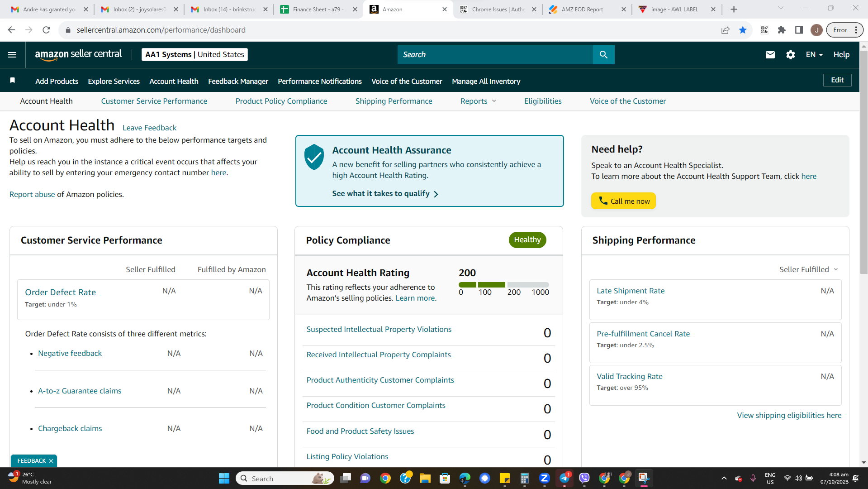
Task: Open Suspected Intellectual Property Violations link
Action: (x=379, y=329)
